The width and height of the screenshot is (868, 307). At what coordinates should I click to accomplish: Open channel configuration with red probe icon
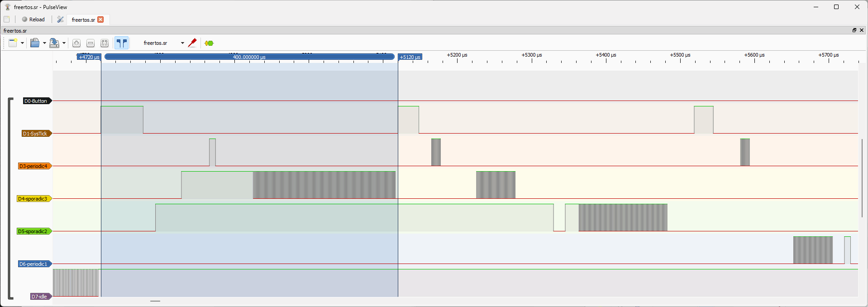pyautogui.click(x=192, y=43)
